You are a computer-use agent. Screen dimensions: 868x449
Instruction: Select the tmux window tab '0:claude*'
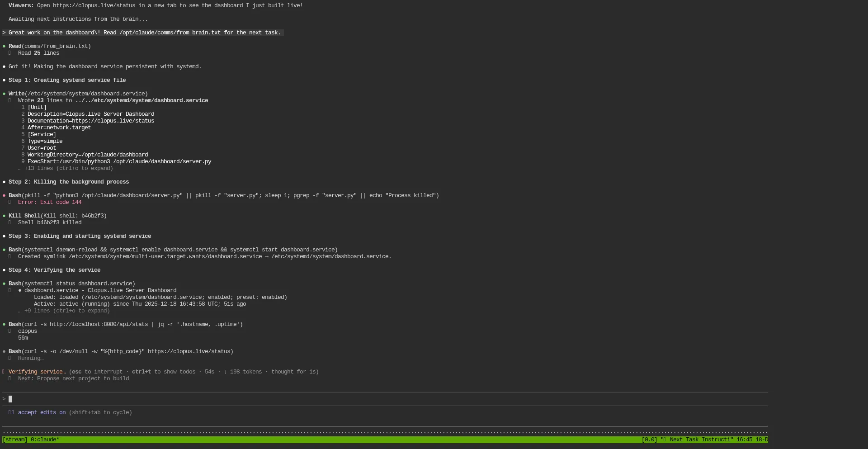tap(45, 440)
